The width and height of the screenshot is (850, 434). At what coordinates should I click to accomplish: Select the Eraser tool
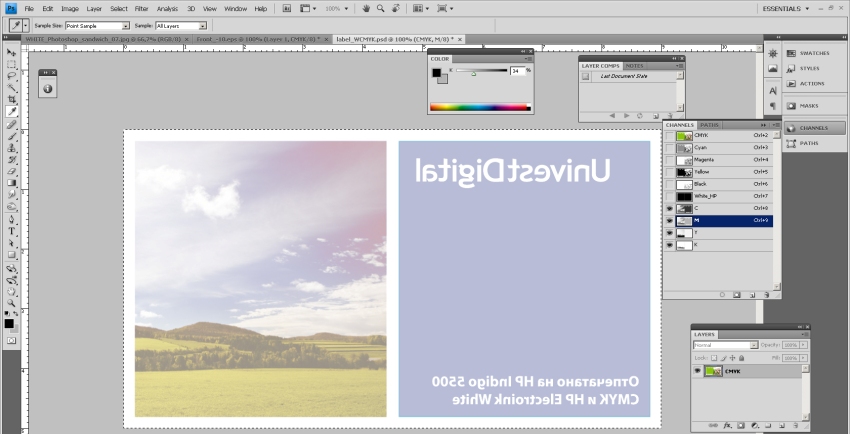coord(11,172)
